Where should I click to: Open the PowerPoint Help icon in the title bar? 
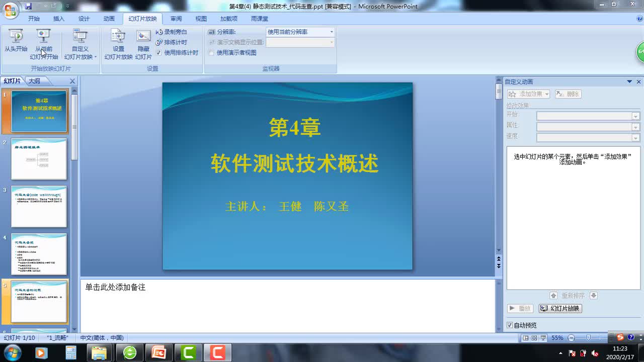(640, 19)
